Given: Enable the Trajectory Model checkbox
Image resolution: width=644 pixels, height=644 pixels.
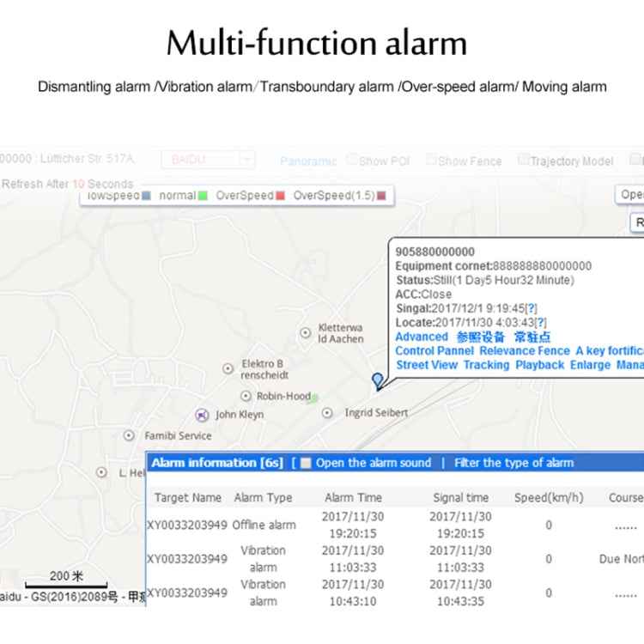Looking at the screenshot, I should [x=523, y=160].
